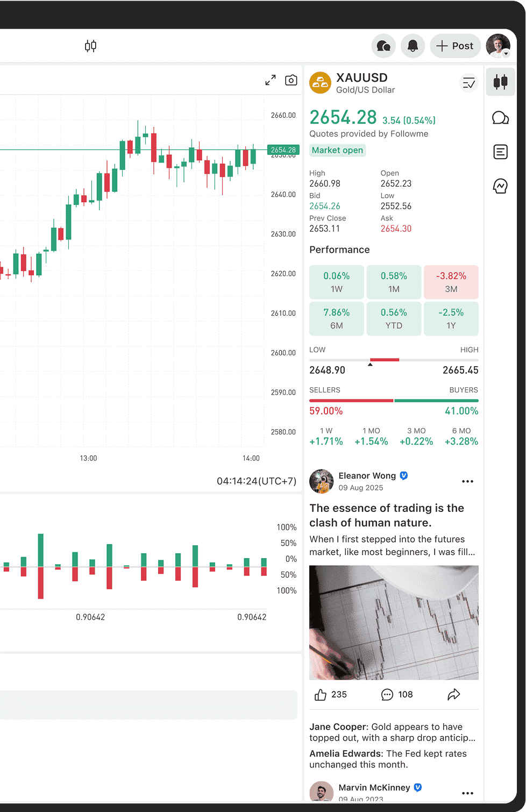Expand the chart to fullscreen
The height and width of the screenshot is (812, 526).
(271, 80)
